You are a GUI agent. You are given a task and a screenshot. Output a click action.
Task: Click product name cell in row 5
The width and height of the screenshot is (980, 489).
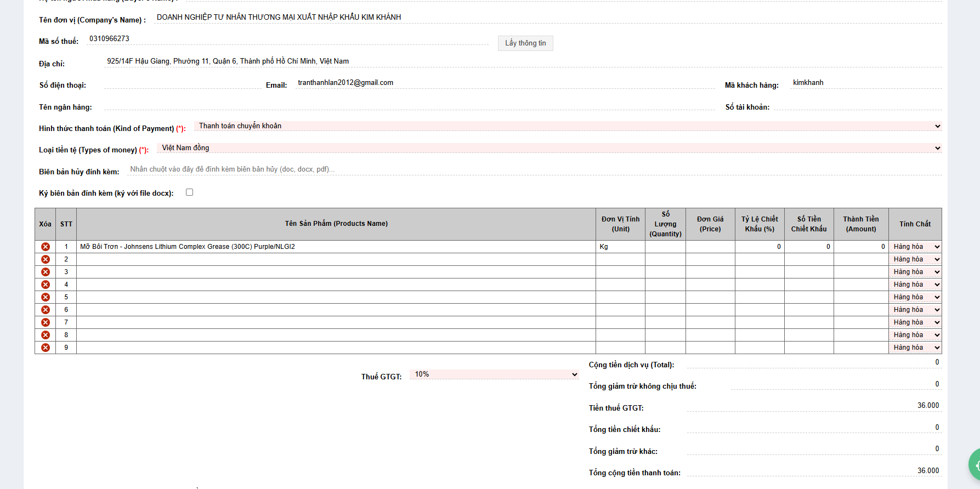336,297
